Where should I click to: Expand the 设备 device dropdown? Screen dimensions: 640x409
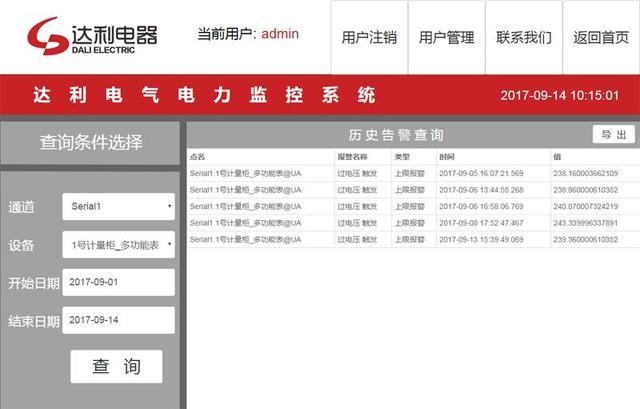pos(118,245)
